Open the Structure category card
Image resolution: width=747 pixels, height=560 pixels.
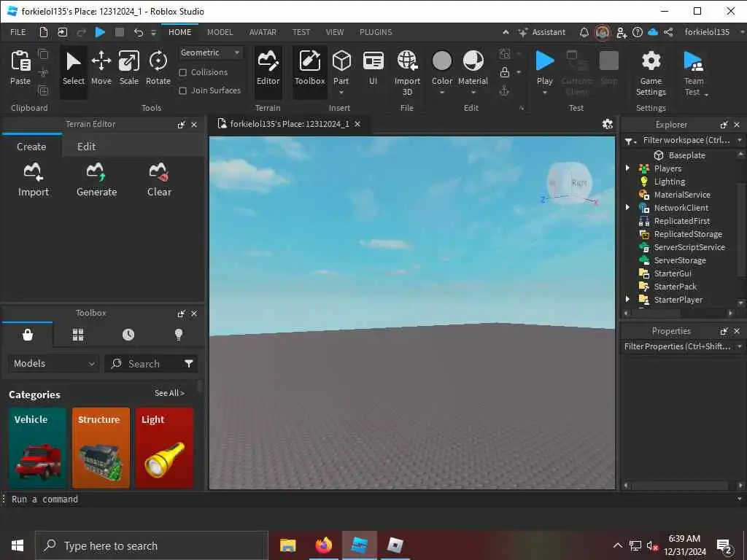click(x=101, y=448)
